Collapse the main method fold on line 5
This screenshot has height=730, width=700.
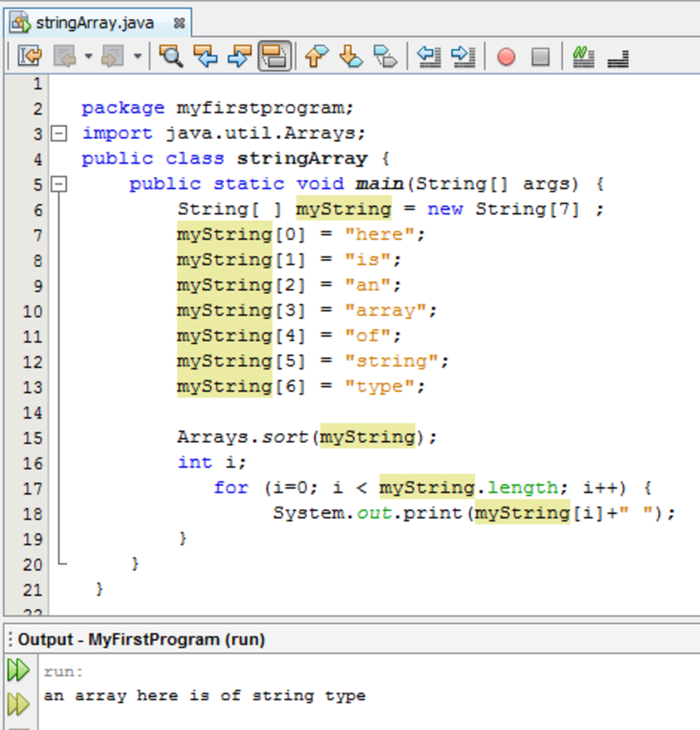click(x=59, y=184)
